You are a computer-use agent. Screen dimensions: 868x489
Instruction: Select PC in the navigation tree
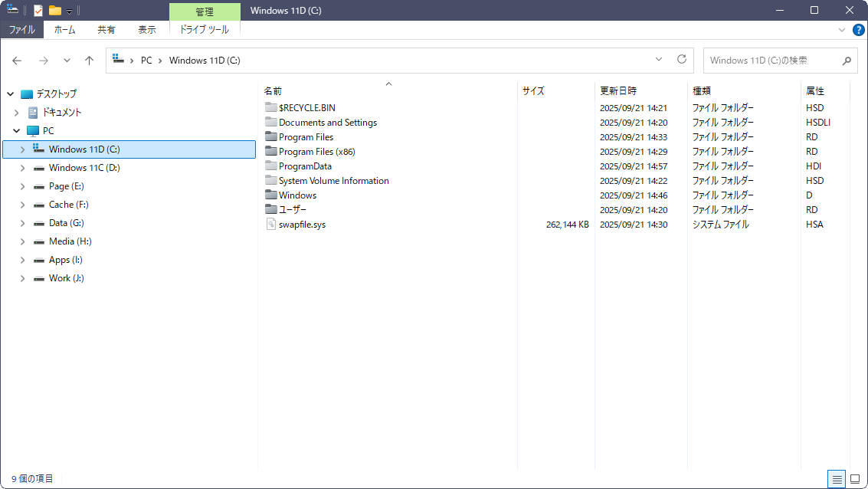48,131
